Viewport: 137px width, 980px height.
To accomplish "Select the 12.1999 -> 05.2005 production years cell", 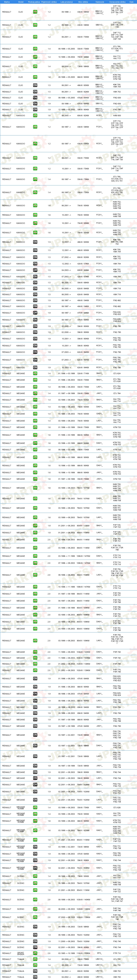I will [x=66, y=110].
